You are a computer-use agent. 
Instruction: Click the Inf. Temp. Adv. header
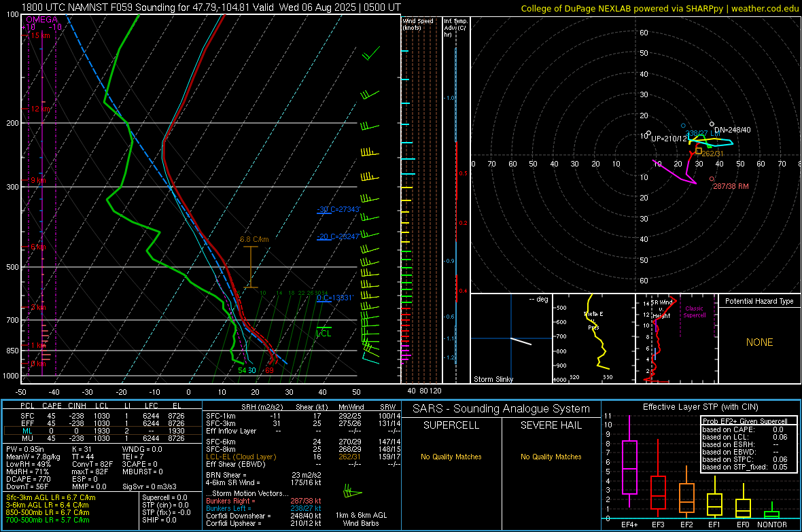coord(455,28)
